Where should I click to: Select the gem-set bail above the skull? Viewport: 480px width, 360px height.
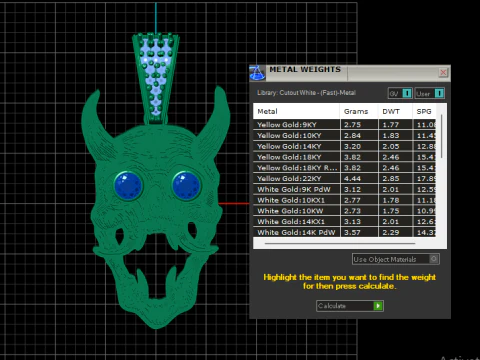click(x=156, y=78)
